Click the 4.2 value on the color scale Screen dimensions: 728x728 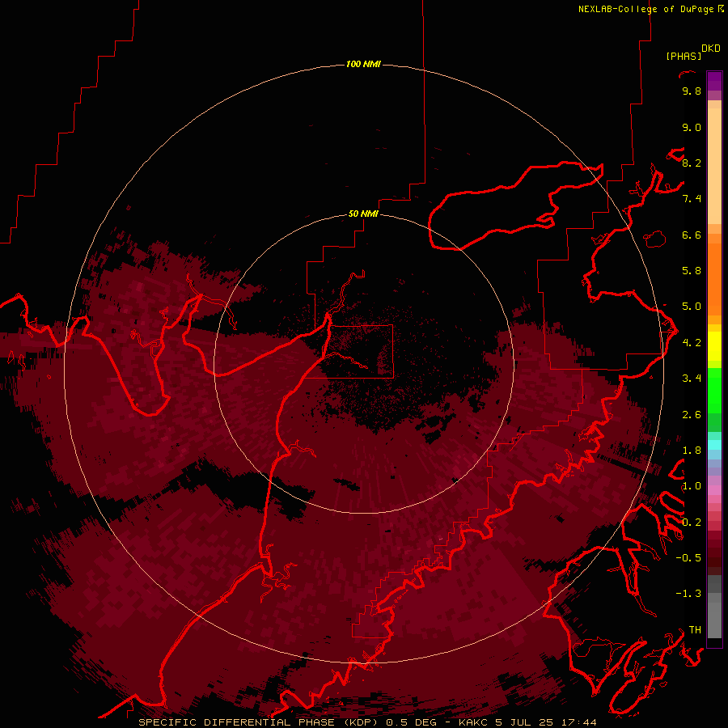click(692, 343)
